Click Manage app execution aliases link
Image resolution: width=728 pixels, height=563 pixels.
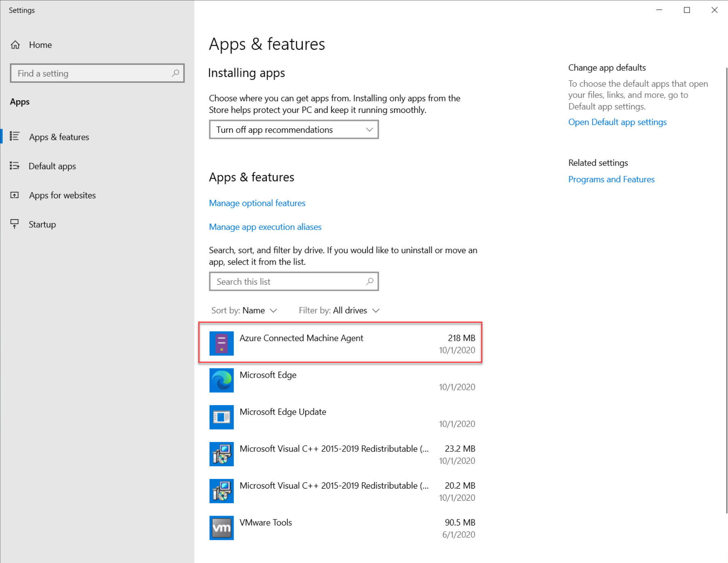point(265,227)
